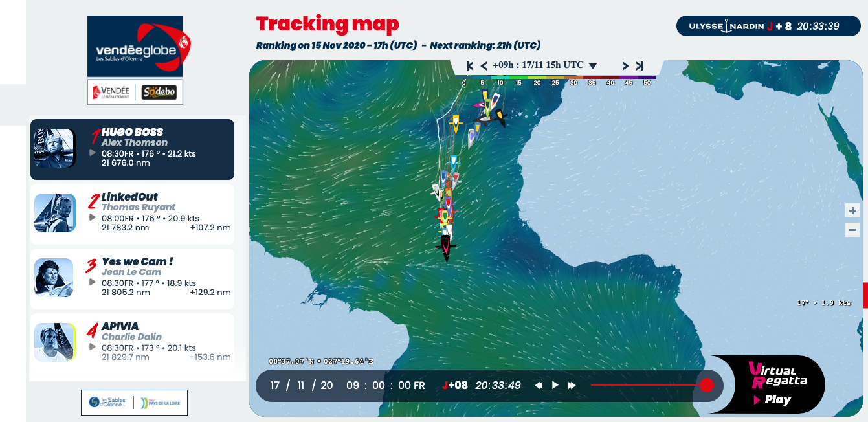Rewind the race timeline playback
Viewport: 868px width, 422px height.
pyautogui.click(x=538, y=386)
